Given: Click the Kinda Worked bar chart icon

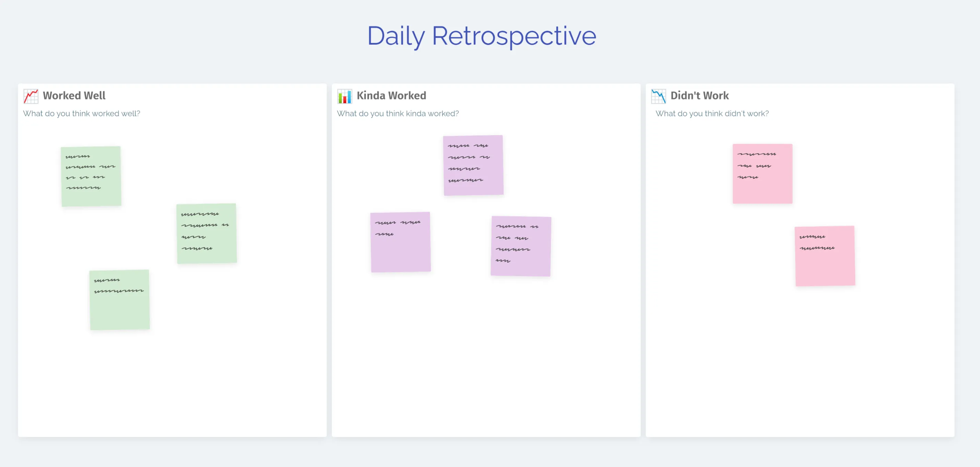Looking at the screenshot, I should pyautogui.click(x=344, y=96).
